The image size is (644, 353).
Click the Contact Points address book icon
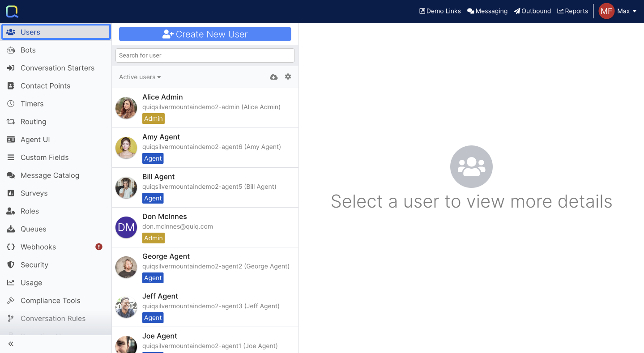pos(11,86)
